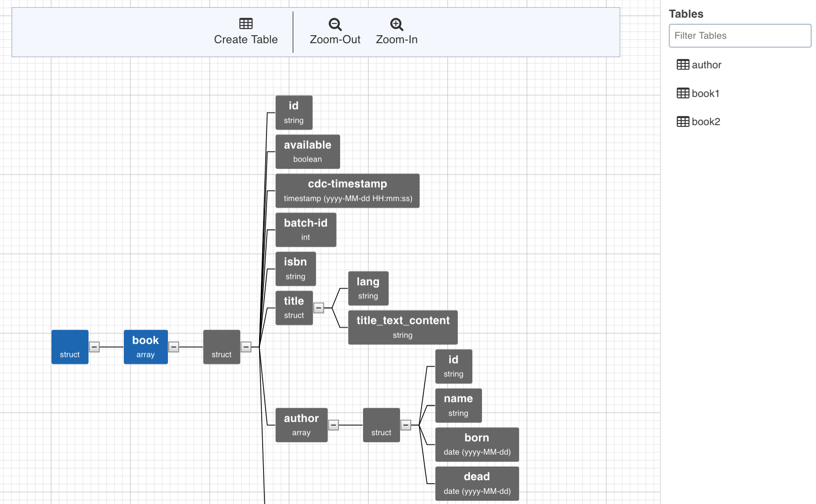
Task: Select the struct node under author
Action: click(381, 425)
